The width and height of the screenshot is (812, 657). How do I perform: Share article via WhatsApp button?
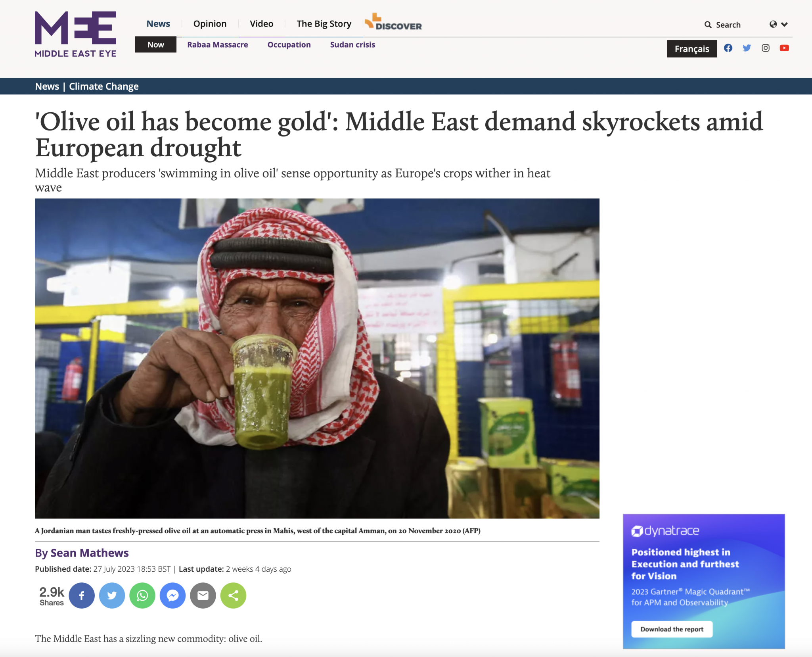(x=142, y=595)
